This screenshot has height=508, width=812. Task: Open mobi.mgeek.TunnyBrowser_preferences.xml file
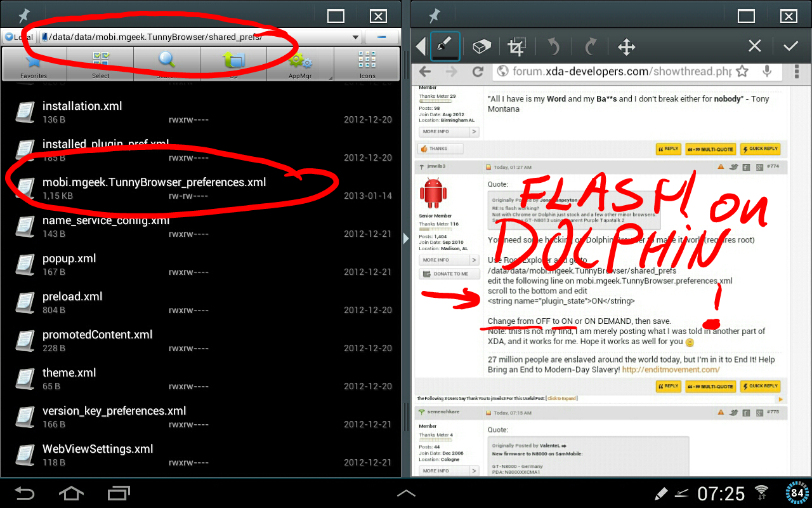coord(200,189)
